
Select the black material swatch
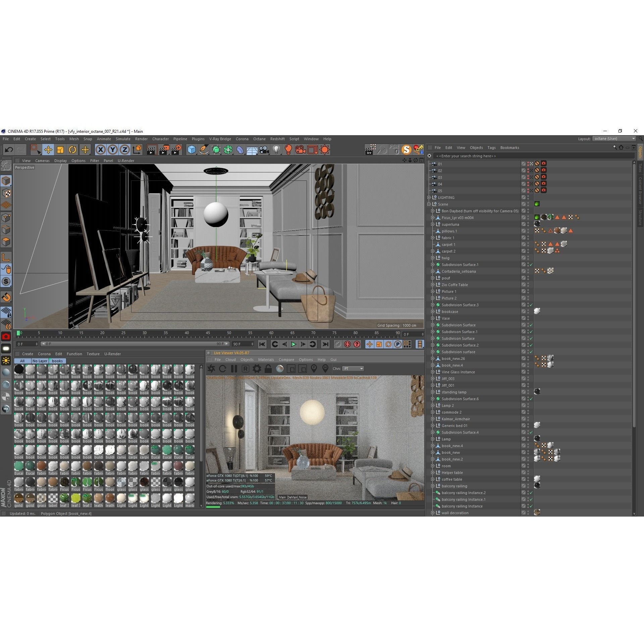pyautogui.click(x=19, y=371)
